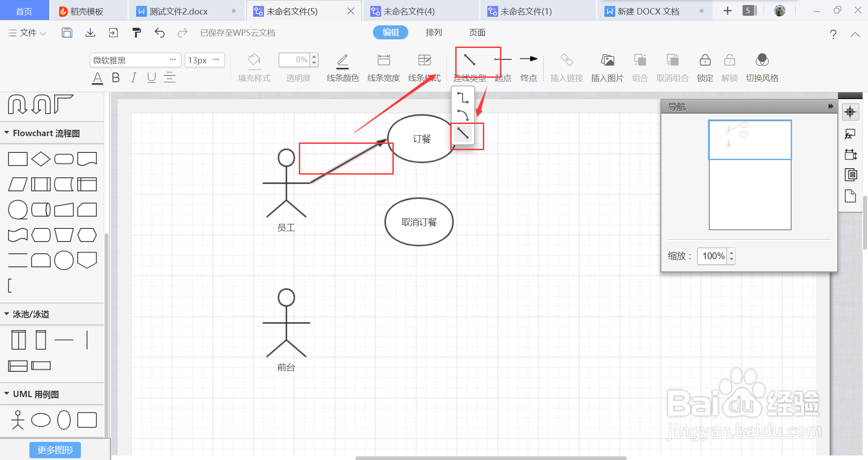Click the save document icon
868x460 pixels.
[67, 33]
